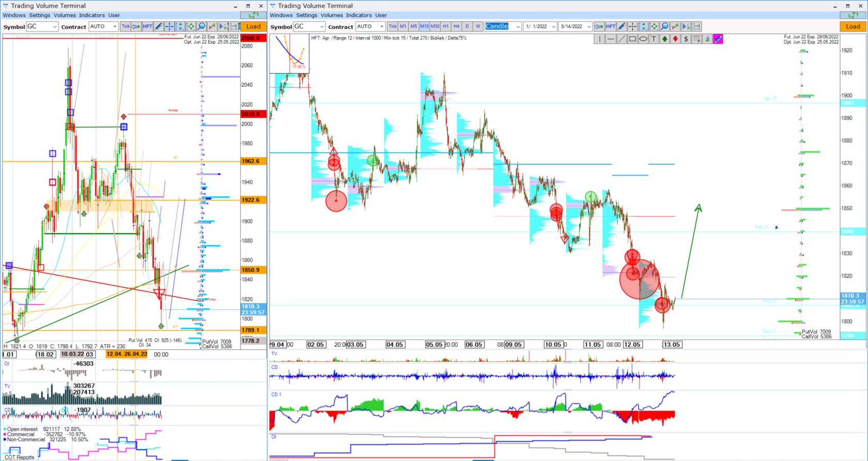Open the Candle chart type dropdown
This screenshot has width=868, height=461.
coord(503,26)
